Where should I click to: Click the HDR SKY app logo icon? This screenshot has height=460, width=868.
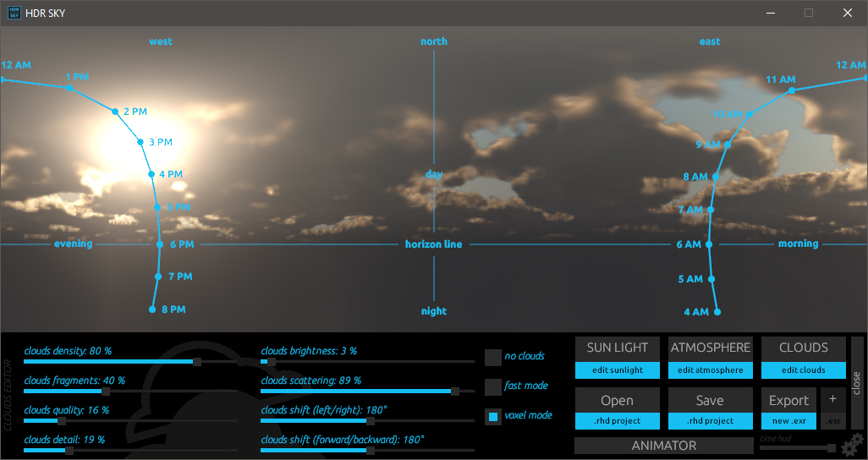pos(14,13)
